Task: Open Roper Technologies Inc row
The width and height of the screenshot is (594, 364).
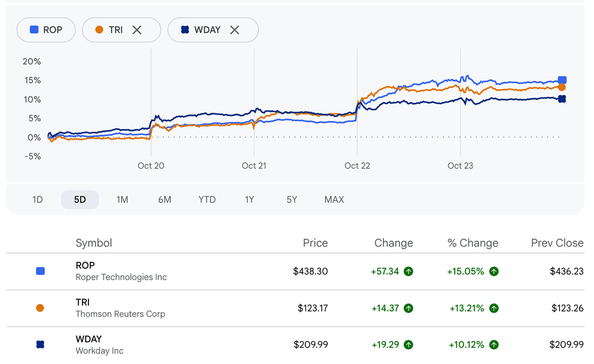Action: tap(295, 271)
